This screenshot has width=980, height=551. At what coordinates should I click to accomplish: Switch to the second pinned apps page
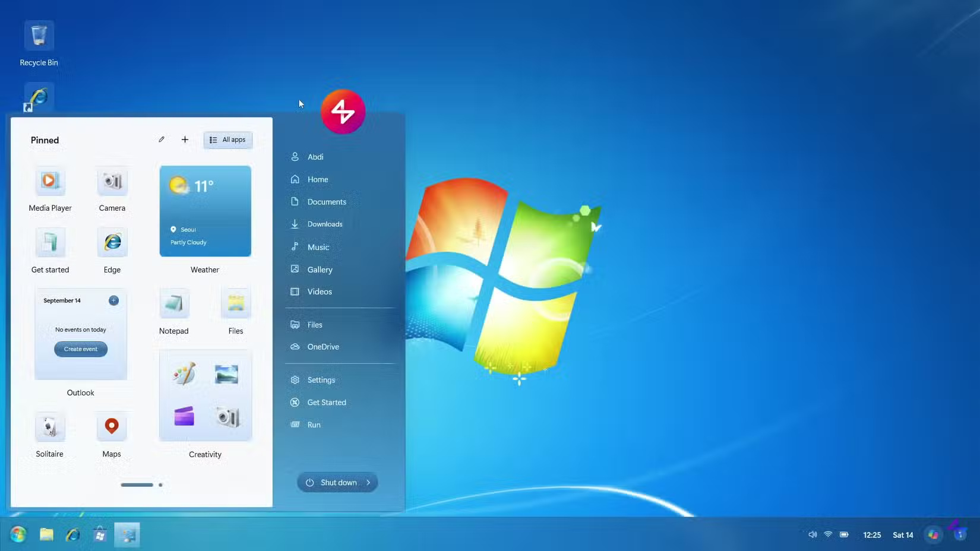(x=160, y=485)
